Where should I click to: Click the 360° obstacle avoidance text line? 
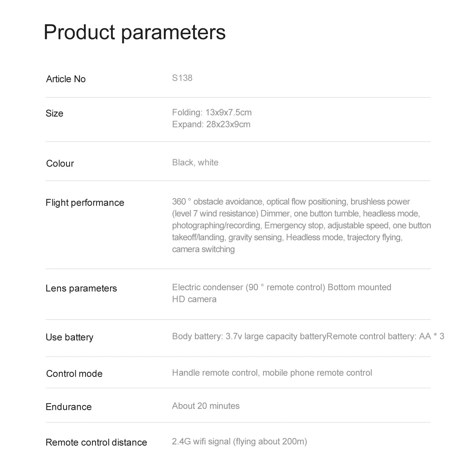point(291,202)
